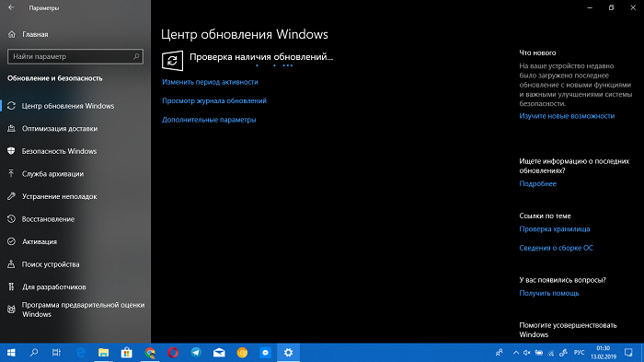Click Изменить период активности link
The height and width of the screenshot is (362, 644).
click(210, 82)
